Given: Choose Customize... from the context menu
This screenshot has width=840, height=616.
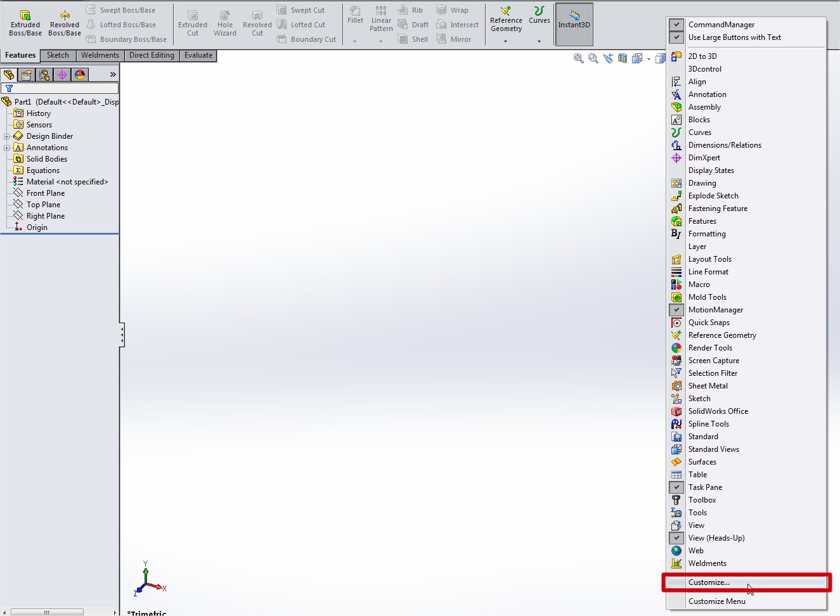Looking at the screenshot, I should 709,582.
